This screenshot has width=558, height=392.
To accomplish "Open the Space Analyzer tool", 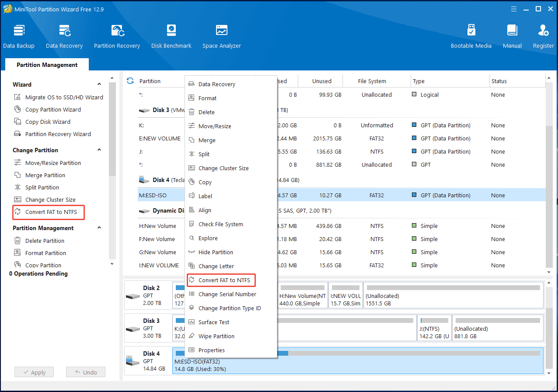I will (x=222, y=37).
